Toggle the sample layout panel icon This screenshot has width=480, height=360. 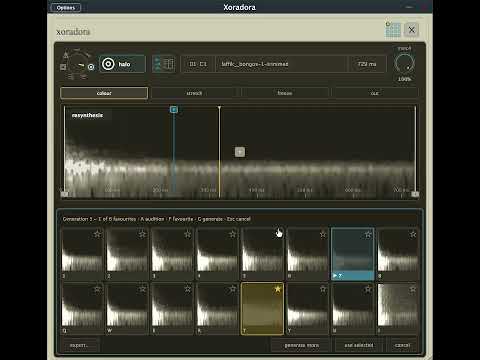164,64
